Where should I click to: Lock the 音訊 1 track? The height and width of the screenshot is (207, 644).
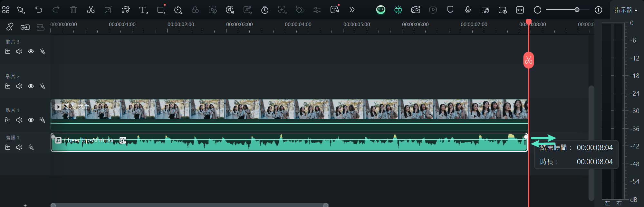[8, 147]
